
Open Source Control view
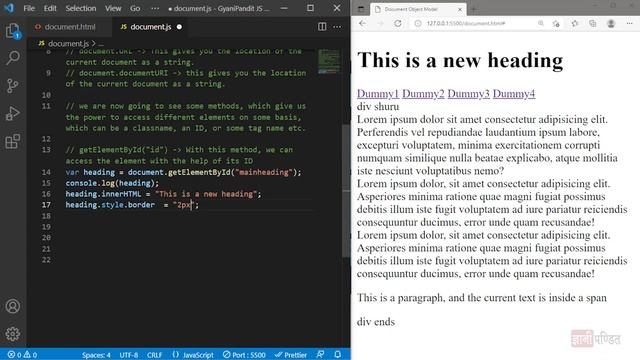click(13, 85)
